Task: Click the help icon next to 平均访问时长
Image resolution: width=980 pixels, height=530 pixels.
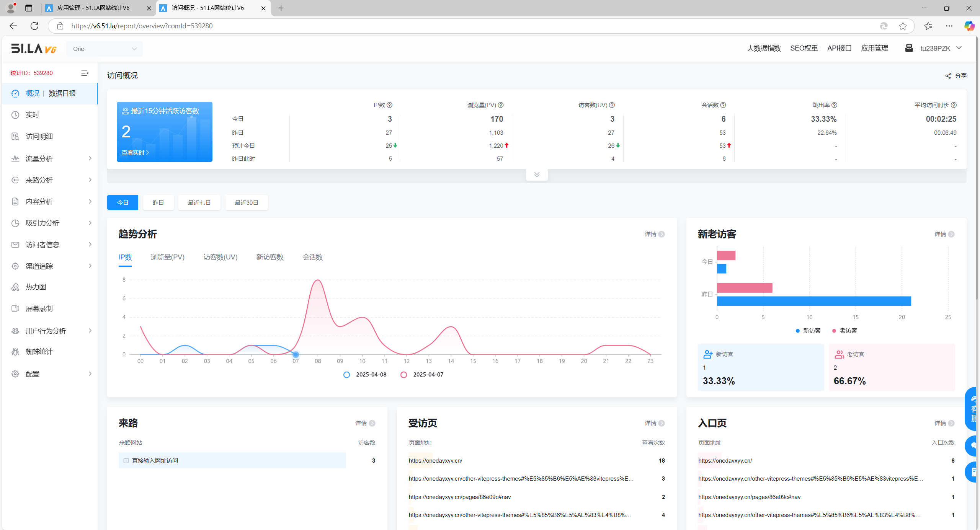Action: click(x=954, y=105)
